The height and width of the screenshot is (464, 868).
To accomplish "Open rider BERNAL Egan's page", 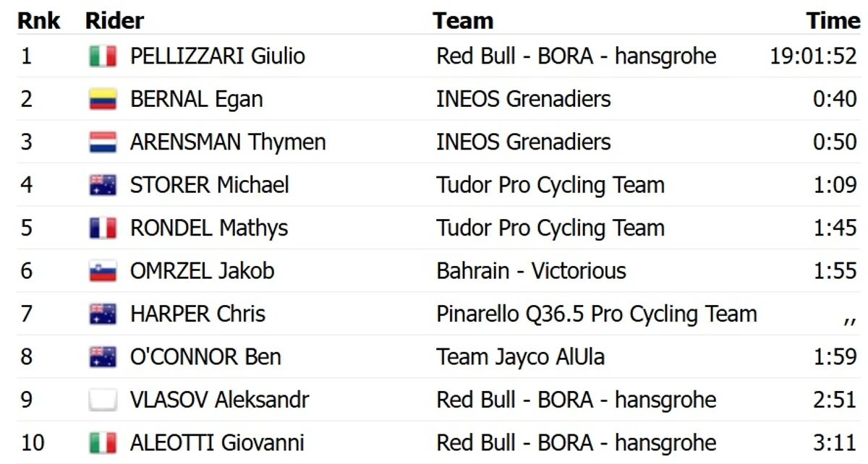I will click(196, 99).
